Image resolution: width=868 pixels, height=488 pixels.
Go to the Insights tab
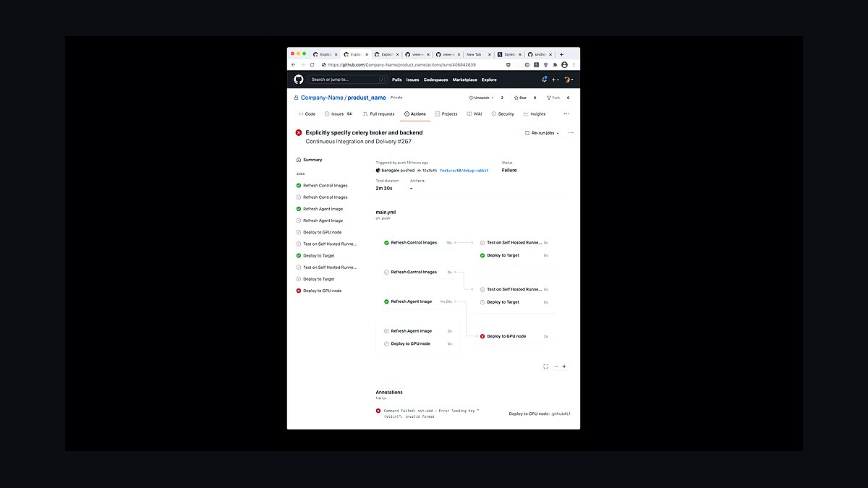pyautogui.click(x=535, y=114)
